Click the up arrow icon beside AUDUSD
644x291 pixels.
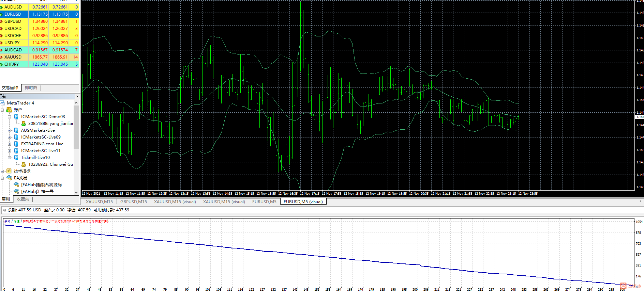click(x=1, y=7)
